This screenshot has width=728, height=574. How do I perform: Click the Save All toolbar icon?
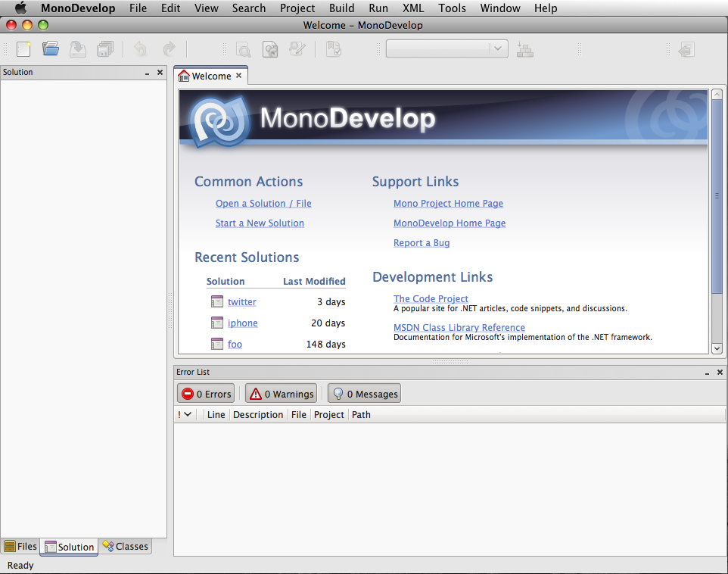click(x=105, y=48)
